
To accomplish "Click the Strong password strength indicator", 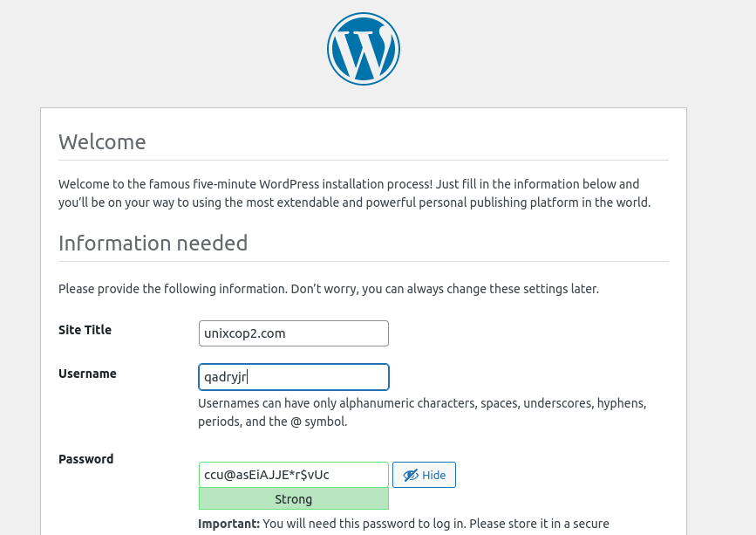I will click(294, 499).
